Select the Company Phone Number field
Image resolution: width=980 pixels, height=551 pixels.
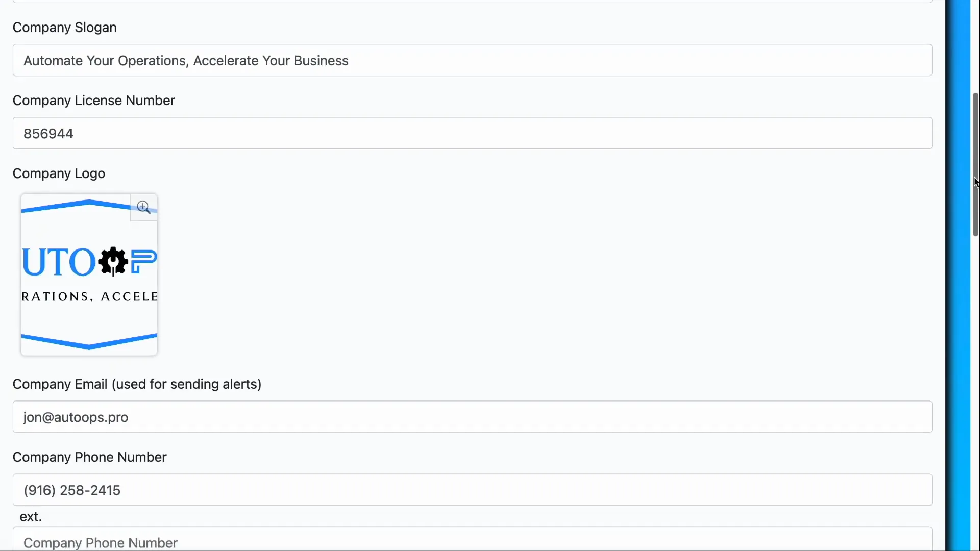point(472,490)
